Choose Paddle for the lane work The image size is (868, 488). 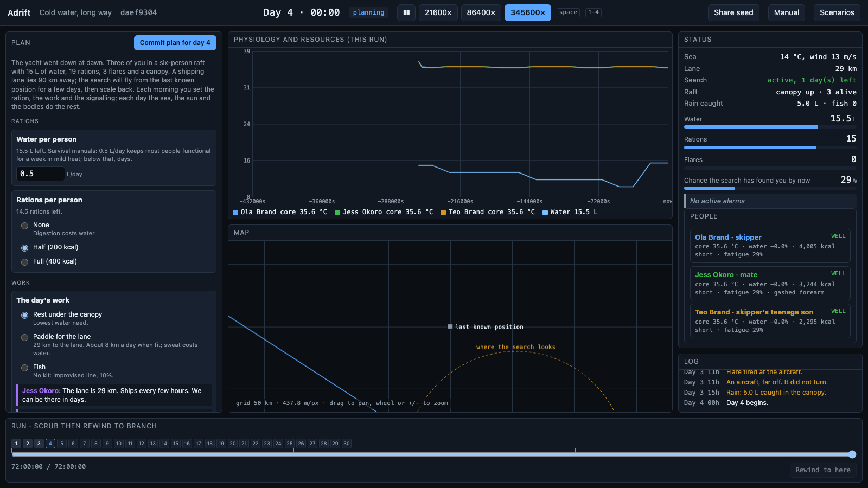tap(24, 337)
